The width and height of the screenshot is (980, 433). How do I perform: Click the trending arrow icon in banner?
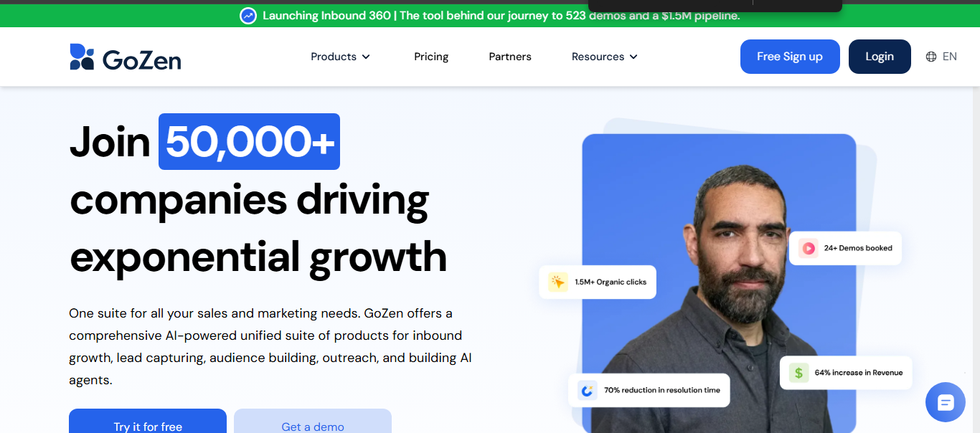click(248, 16)
